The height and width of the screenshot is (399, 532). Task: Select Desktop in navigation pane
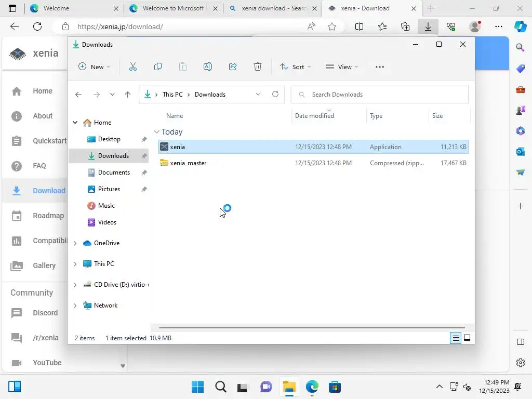tap(109, 139)
